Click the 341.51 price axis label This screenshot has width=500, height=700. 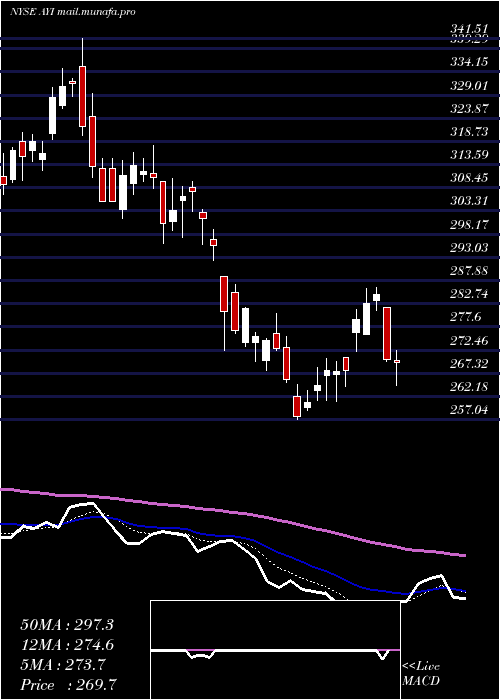point(468,29)
